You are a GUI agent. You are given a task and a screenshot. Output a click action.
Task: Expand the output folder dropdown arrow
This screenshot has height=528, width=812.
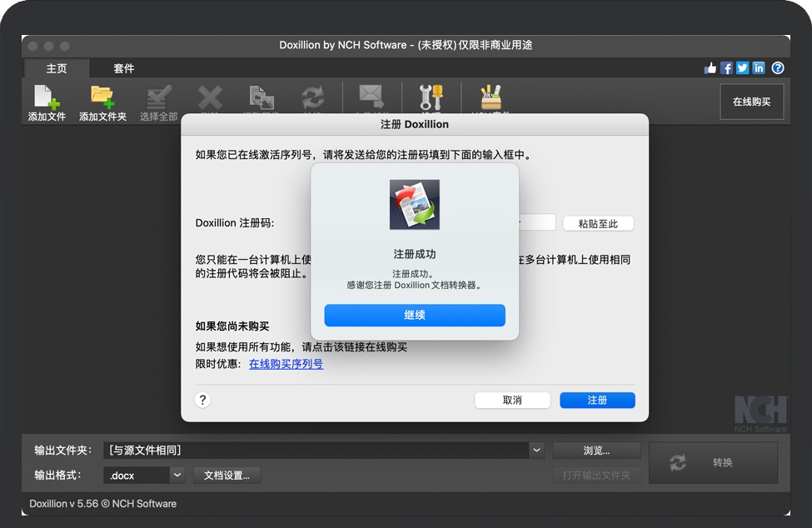(536, 451)
